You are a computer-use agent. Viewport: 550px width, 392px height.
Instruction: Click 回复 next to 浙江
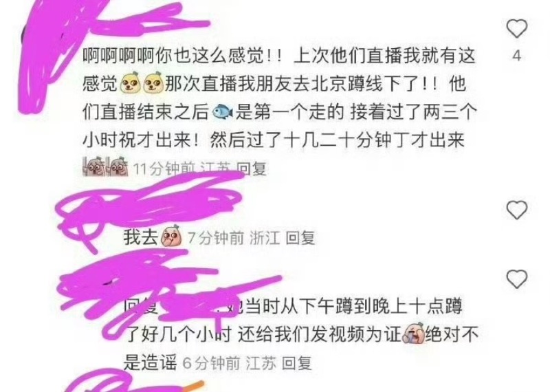[300, 237]
